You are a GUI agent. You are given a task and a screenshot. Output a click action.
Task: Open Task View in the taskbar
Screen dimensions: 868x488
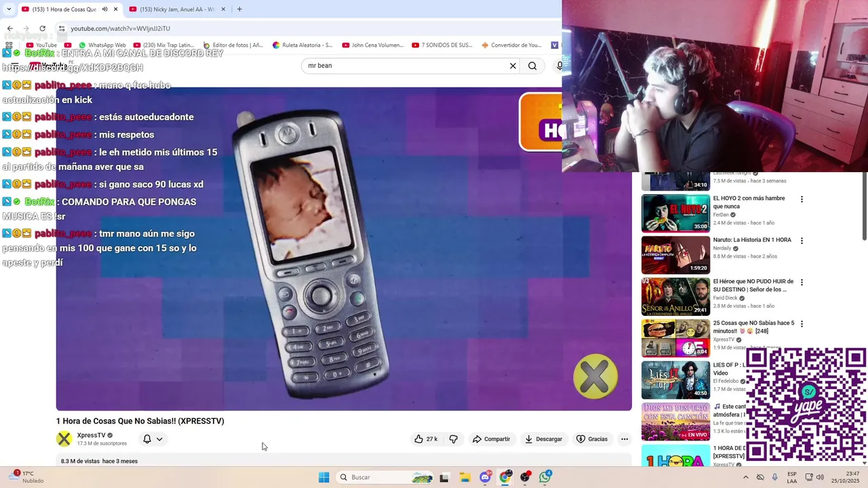point(444,477)
